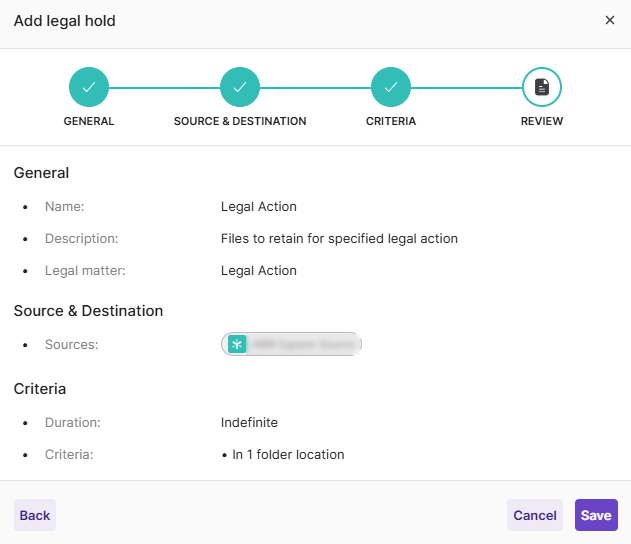
Task: Click the 'Criteria:' field label
Action: pos(69,455)
